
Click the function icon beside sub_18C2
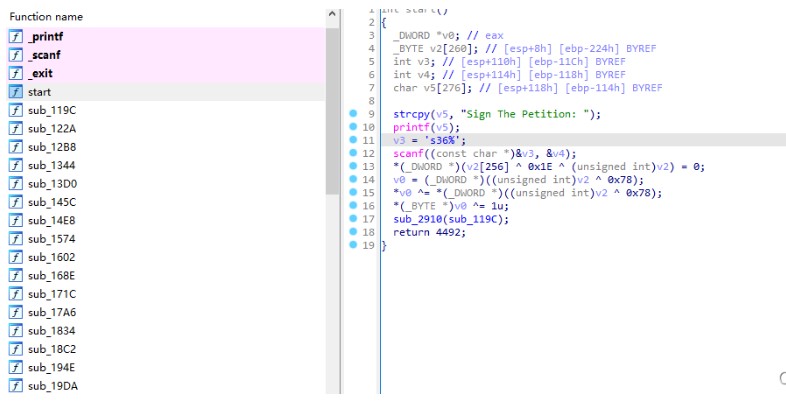16,349
